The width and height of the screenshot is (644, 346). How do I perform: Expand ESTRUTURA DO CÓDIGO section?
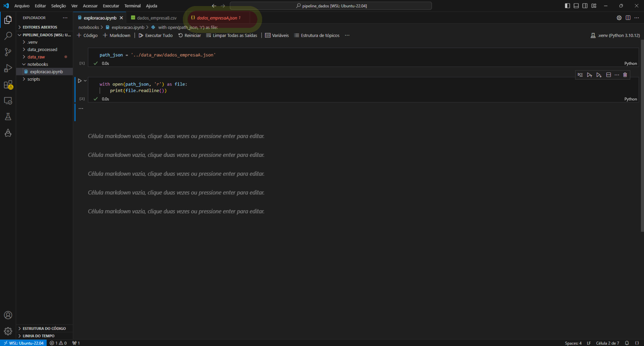click(44, 329)
